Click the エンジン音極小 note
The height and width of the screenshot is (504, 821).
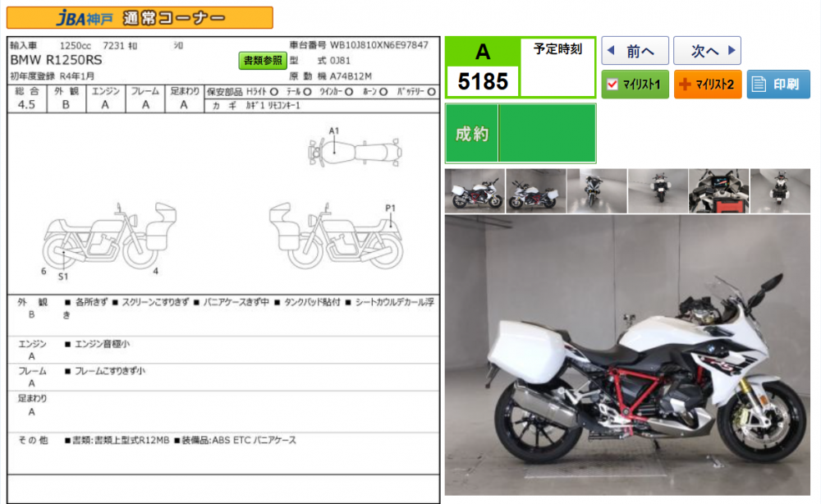102,344
